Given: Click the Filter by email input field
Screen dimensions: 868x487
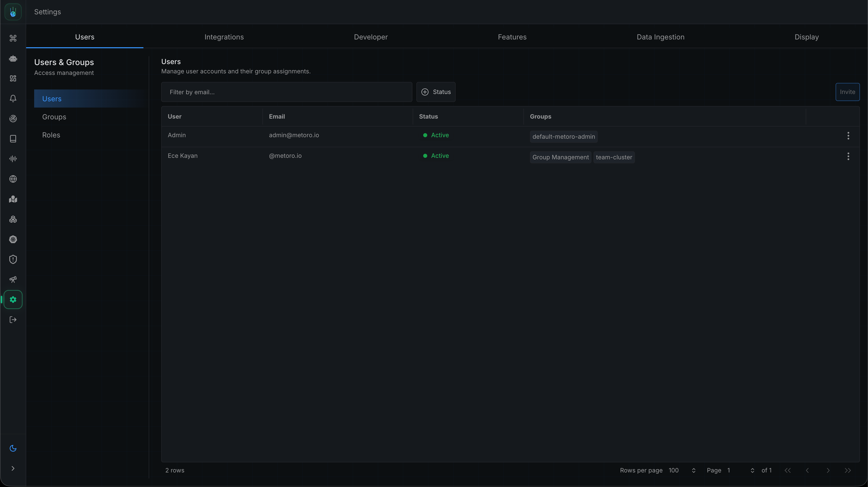Looking at the screenshot, I should click(286, 92).
